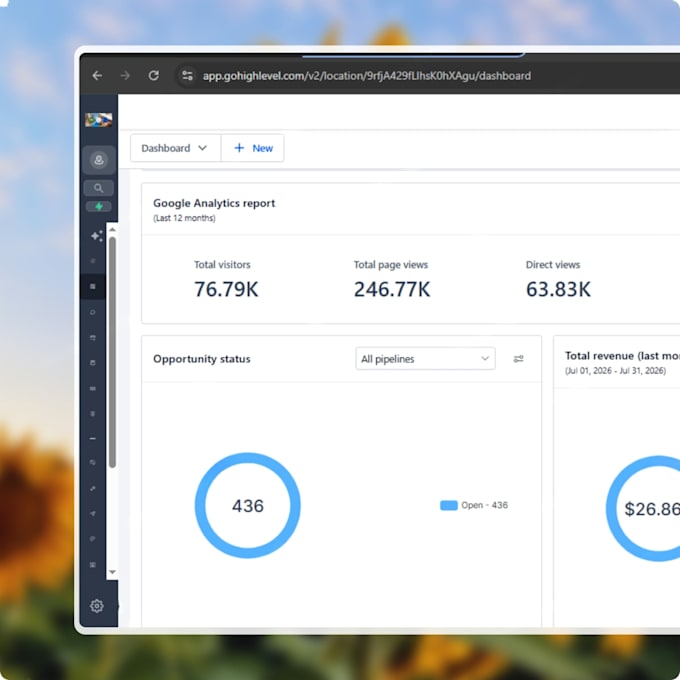Image resolution: width=680 pixels, height=680 pixels.
Task: Click the 436 donut chart center
Action: [x=248, y=506]
